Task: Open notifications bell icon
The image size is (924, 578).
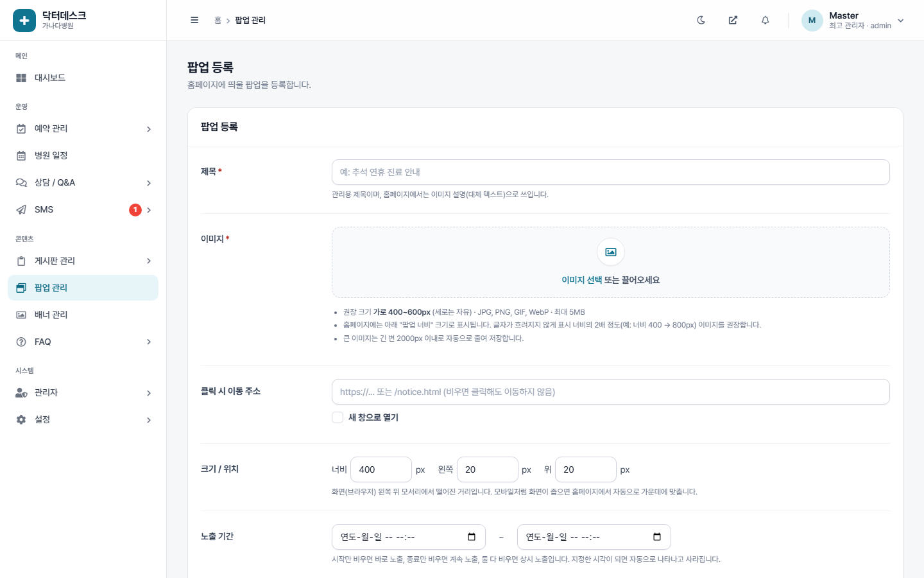Action: pyautogui.click(x=766, y=20)
